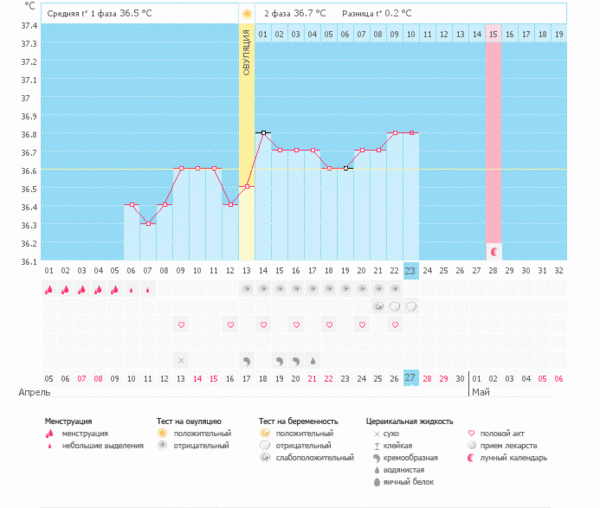Click the weak positive pregnancy test icon, day 21
This screenshot has height=508, width=600.
pos(379,307)
